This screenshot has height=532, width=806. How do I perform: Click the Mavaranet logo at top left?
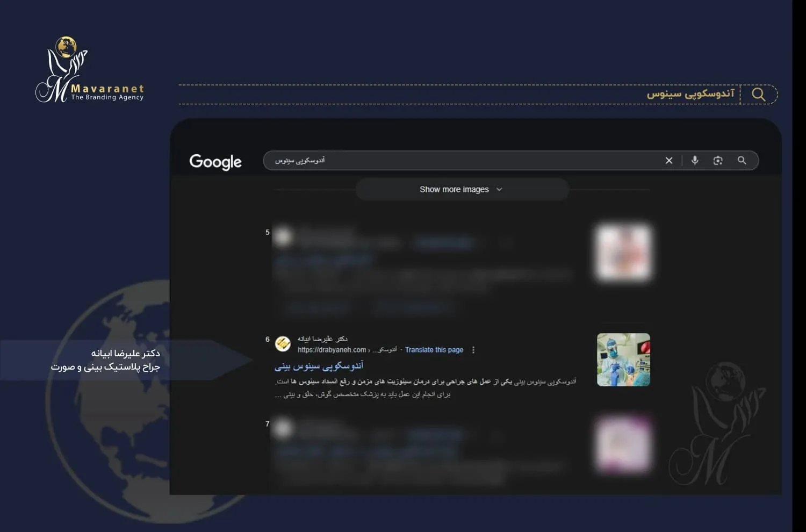coord(89,70)
